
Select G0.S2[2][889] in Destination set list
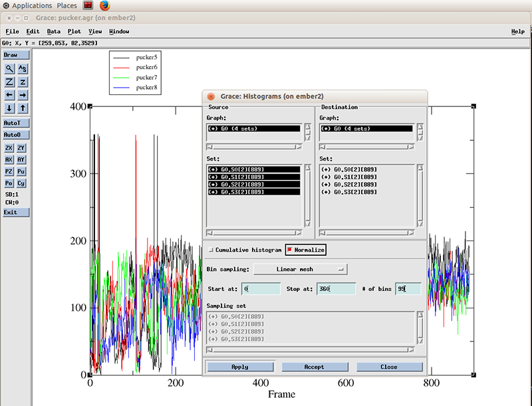point(349,184)
